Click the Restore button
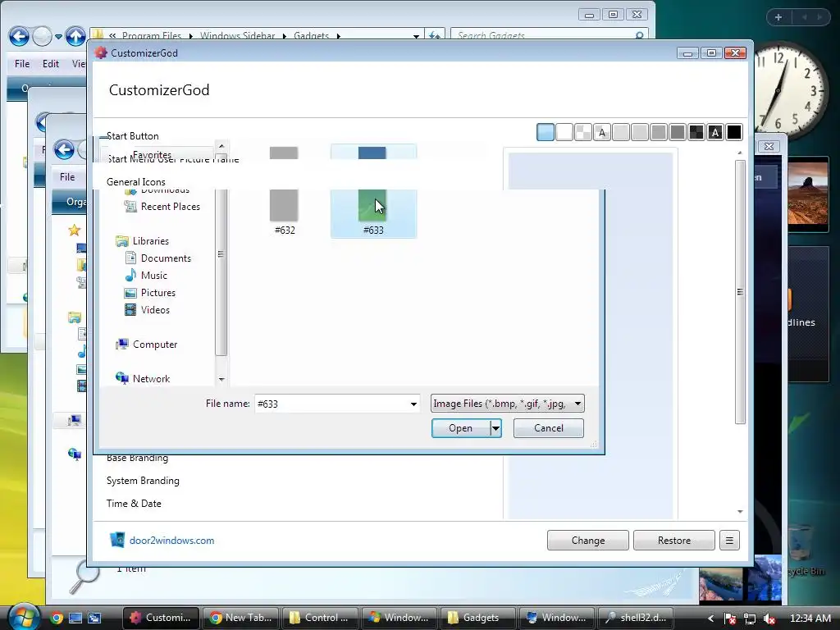Viewport: 840px width, 630px height. 674,541
